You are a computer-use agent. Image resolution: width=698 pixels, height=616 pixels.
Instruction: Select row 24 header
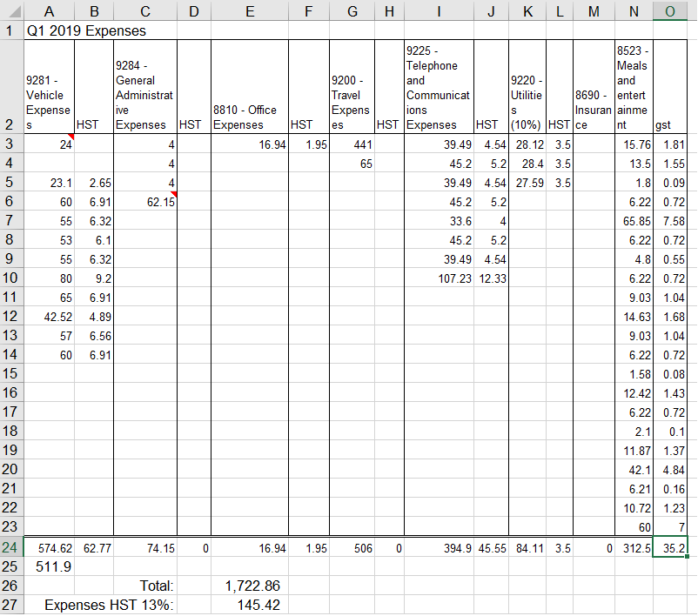point(12,546)
